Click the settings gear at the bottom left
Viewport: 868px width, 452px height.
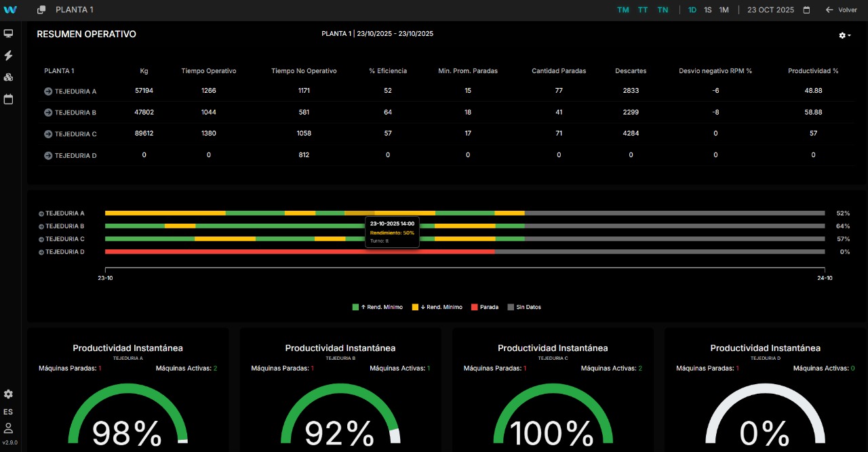pyautogui.click(x=8, y=394)
